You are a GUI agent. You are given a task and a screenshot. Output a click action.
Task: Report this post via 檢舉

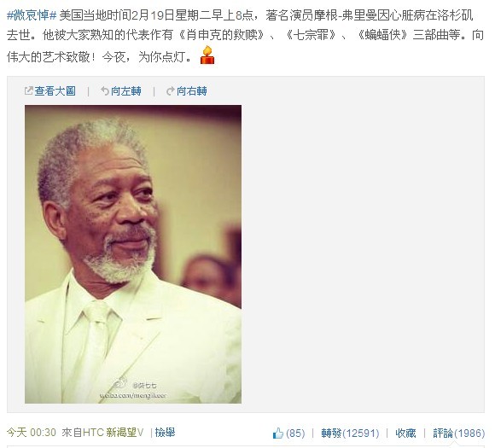pos(165,433)
